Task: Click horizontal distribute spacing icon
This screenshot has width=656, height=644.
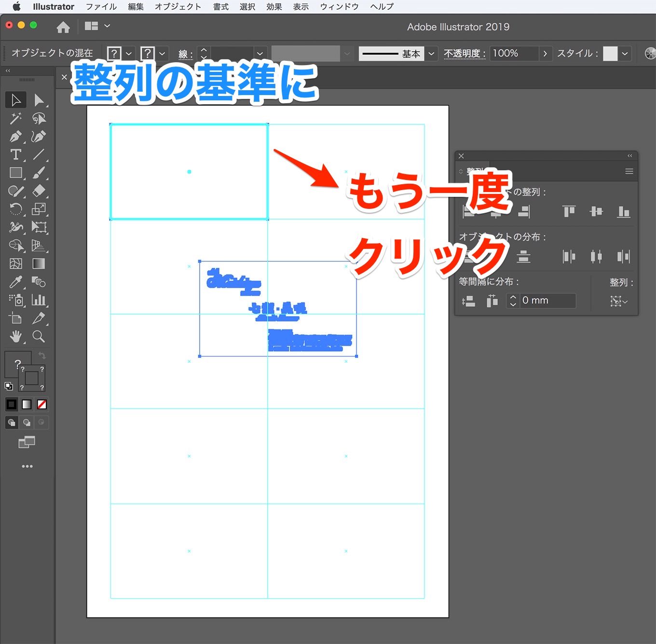Action: pos(492,301)
